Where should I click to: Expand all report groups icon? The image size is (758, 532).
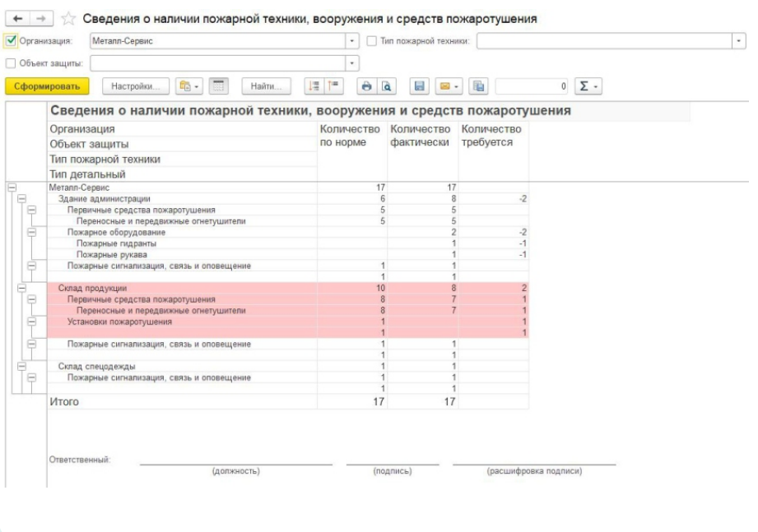[314, 86]
